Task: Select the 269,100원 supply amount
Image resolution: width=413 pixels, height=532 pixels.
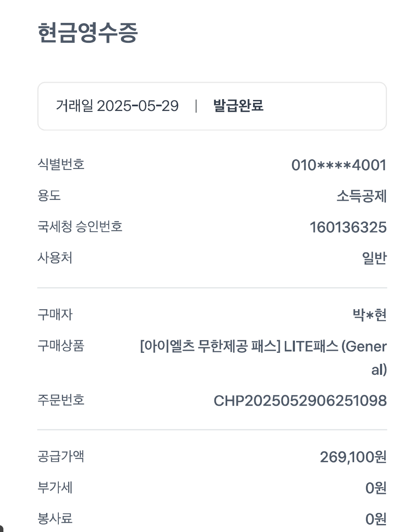Action: (x=353, y=457)
